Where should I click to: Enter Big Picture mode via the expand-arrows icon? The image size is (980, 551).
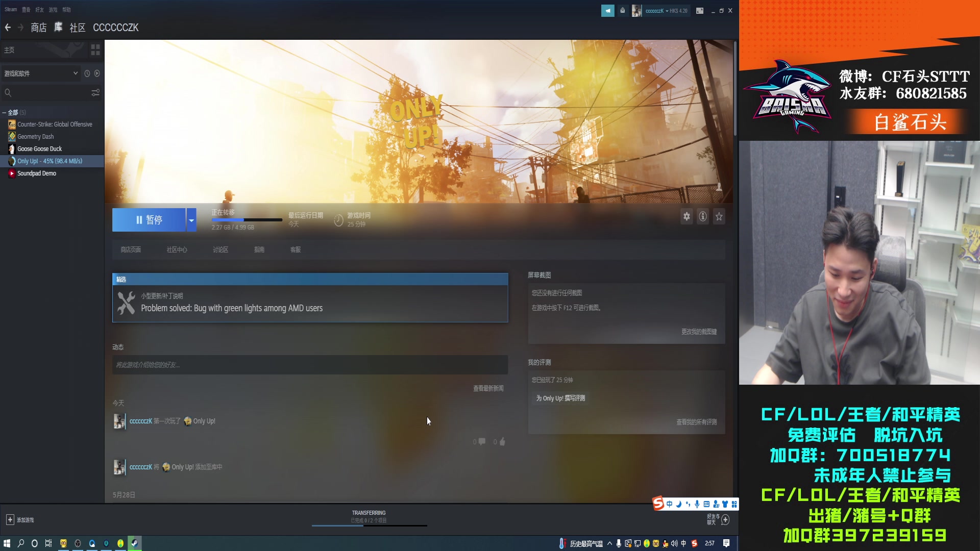pyautogui.click(x=700, y=11)
